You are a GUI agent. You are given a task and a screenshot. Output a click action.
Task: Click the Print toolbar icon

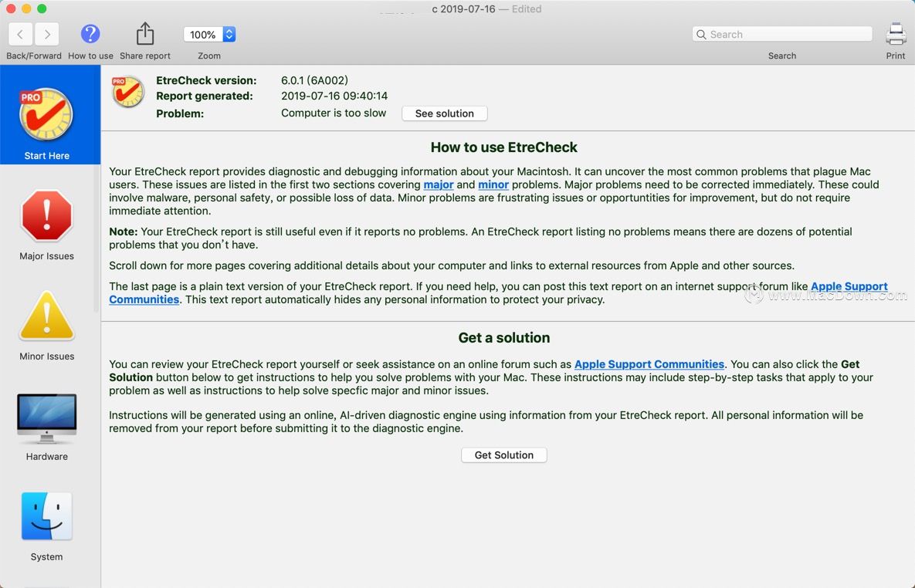(896, 34)
